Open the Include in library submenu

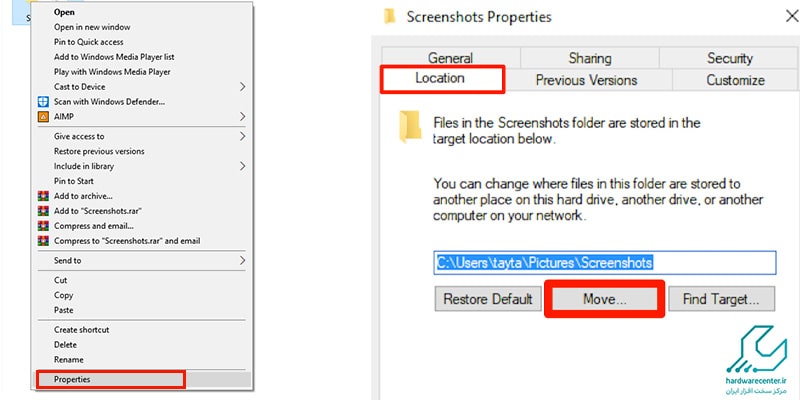click(242, 166)
